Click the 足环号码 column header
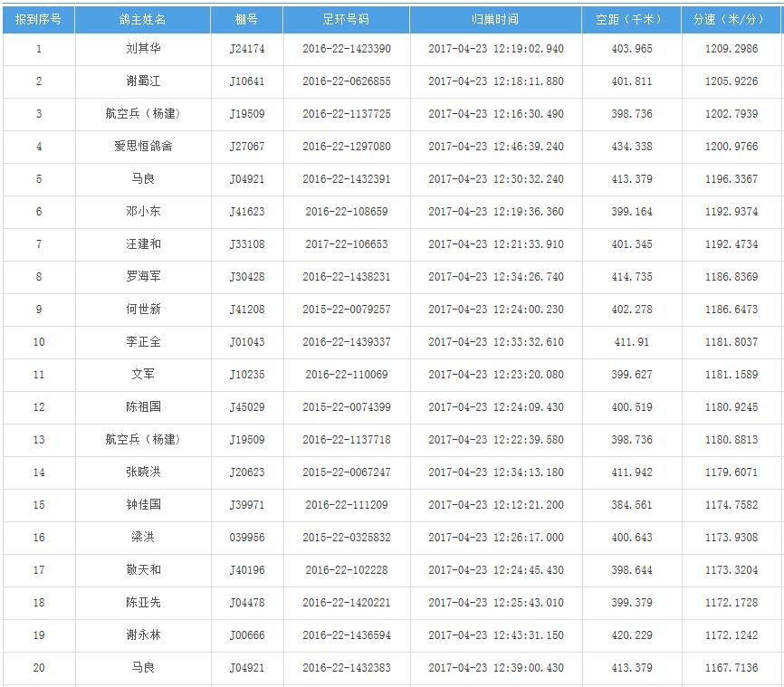784x687 pixels. coord(346,19)
